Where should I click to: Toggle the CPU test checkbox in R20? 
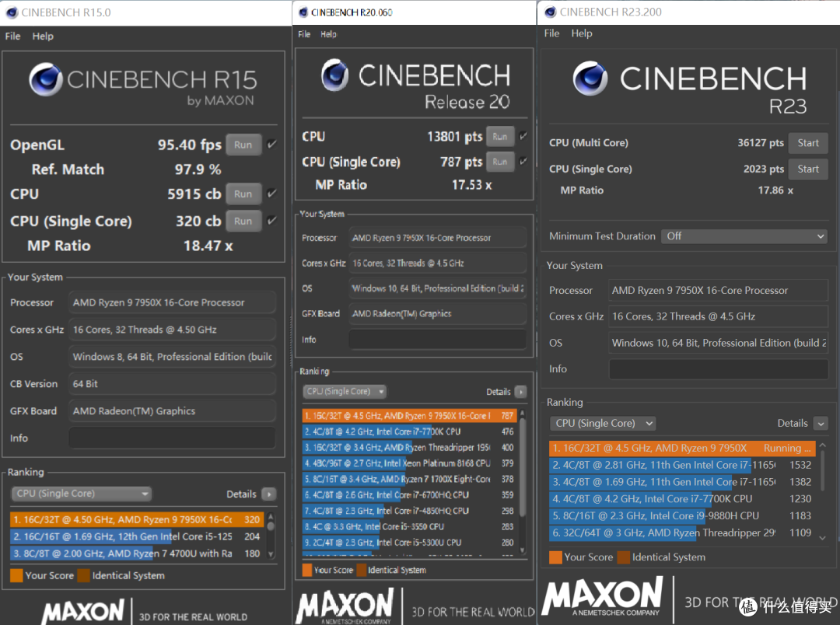pos(523,136)
